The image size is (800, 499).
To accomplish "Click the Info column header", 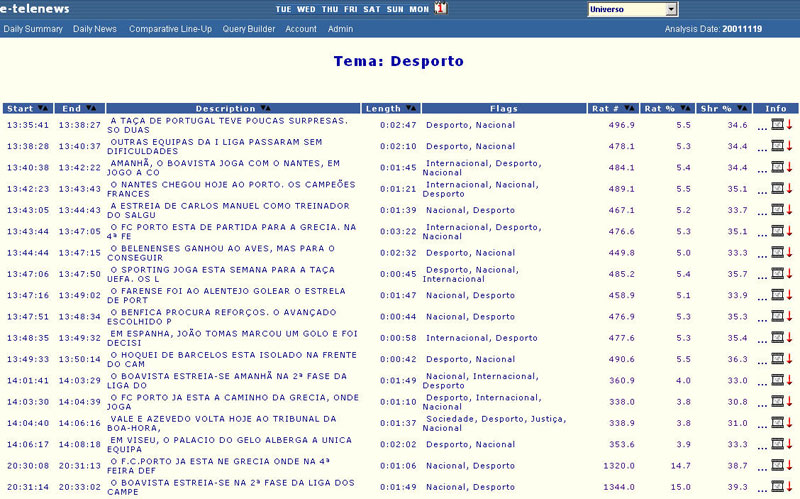I will pyautogui.click(x=776, y=108).
